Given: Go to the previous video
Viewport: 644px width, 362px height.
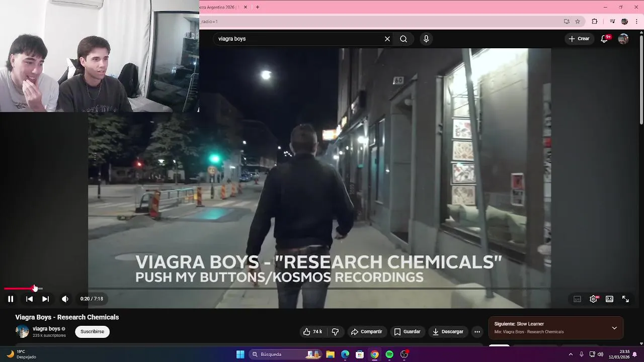Looking at the screenshot, I should click(x=29, y=299).
